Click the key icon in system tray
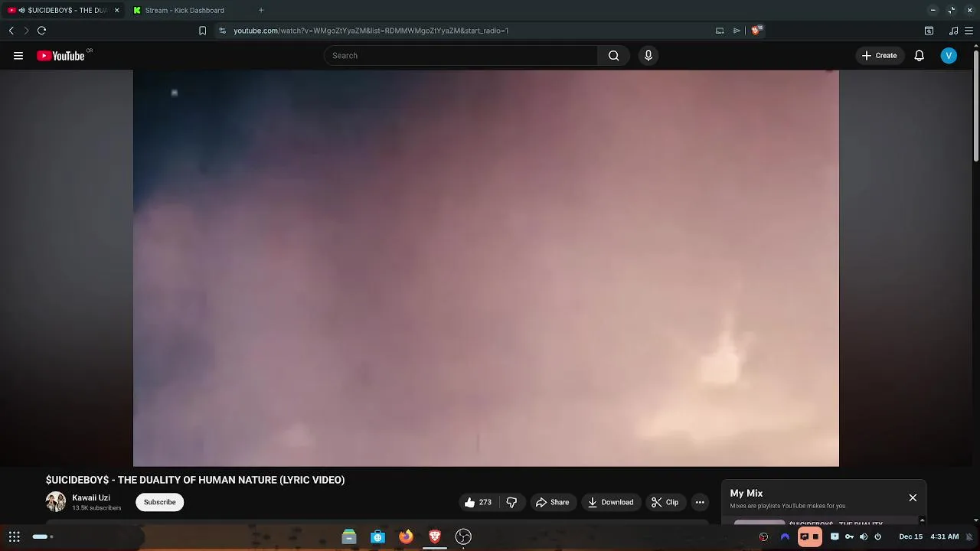980x551 pixels. [849, 536]
